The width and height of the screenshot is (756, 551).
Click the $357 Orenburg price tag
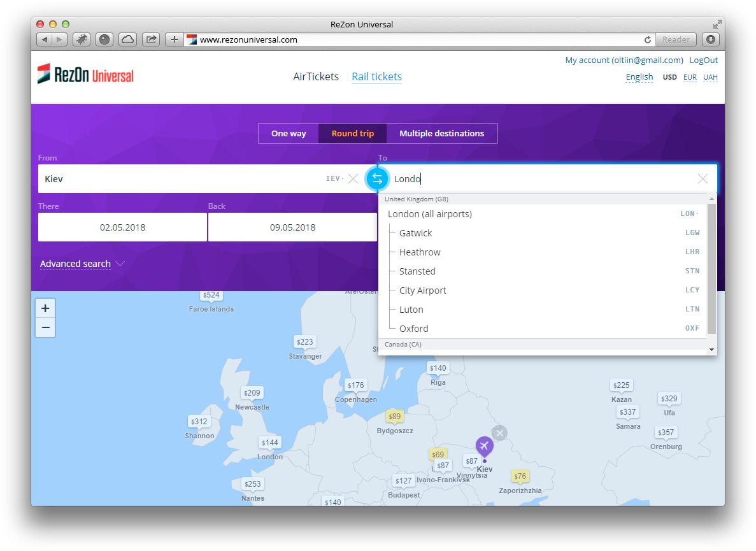click(x=666, y=433)
